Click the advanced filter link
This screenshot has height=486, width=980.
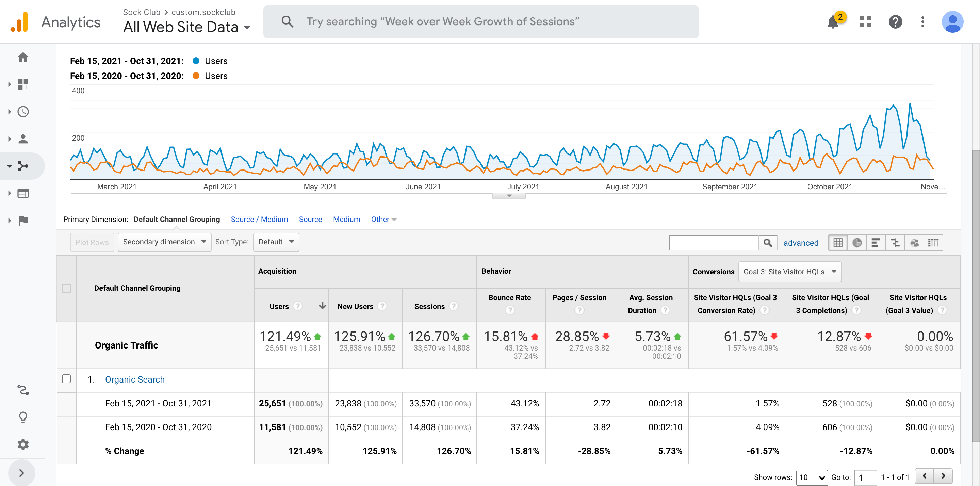click(800, 243)
